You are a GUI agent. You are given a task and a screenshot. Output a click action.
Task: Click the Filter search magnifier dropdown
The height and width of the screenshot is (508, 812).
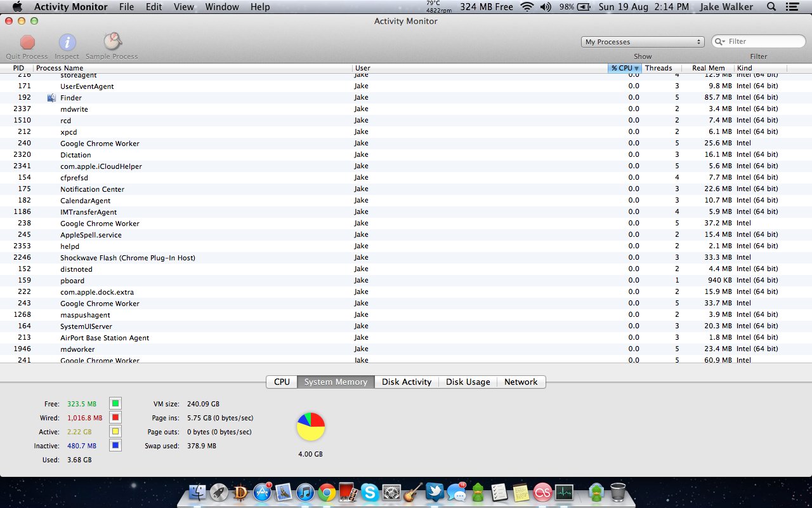click(x=721, y=41)
